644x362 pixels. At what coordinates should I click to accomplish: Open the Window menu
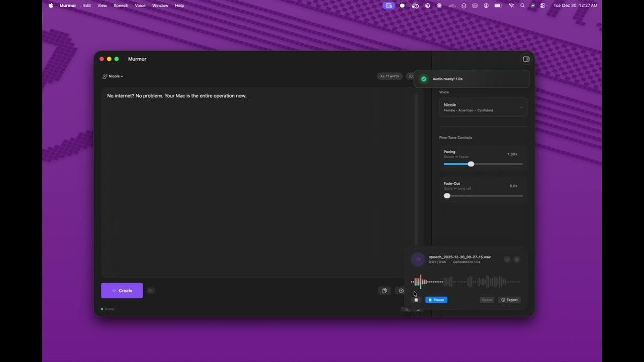coord(160,5)
